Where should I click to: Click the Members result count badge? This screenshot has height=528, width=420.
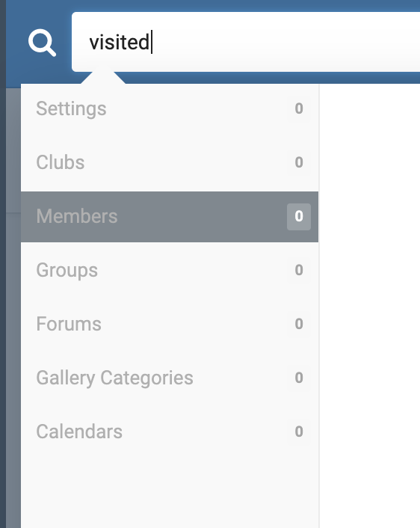click(299, 217)
